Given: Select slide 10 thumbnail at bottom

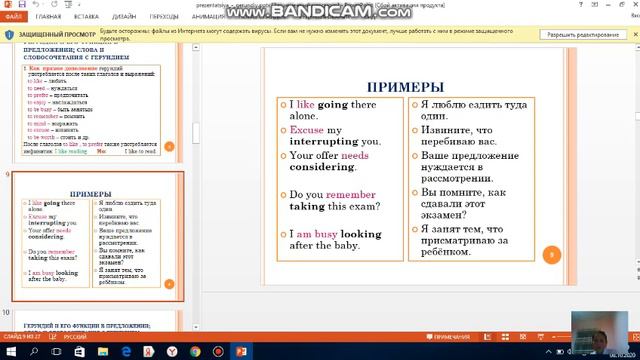Looking at the screenshot, I should (x=98, y=321).
